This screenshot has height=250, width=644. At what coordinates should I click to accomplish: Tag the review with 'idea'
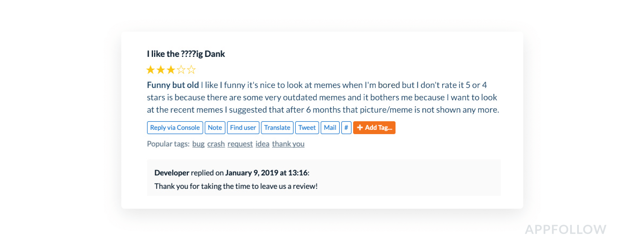pyautogui.click(x=262, y=144)
